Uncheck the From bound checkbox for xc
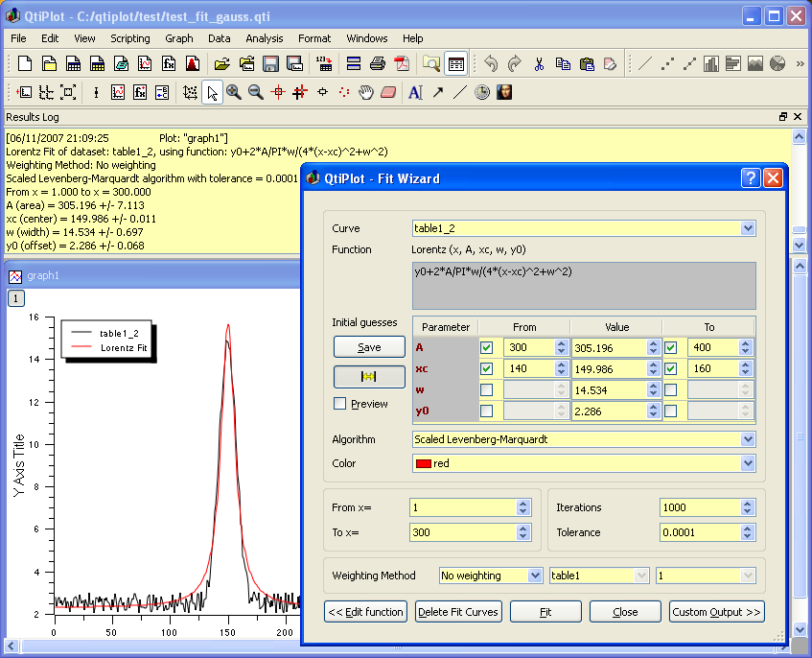Image resolution: width=812 pixels, height=658 pixels. [x=486, y=369]
